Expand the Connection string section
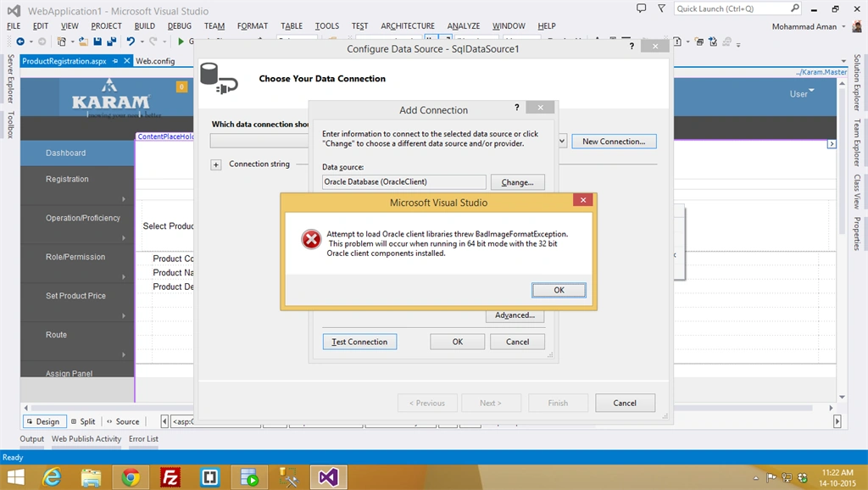This screenshot has width=868, height=490. pyautogui.click(x=216, y=164)
